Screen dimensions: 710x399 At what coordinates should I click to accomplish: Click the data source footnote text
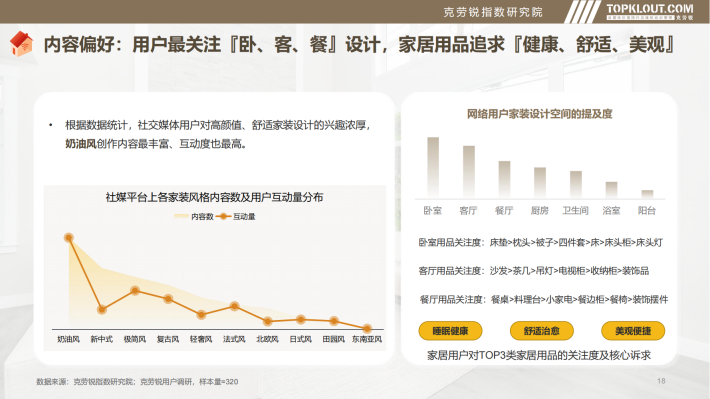tap(137, 382)
